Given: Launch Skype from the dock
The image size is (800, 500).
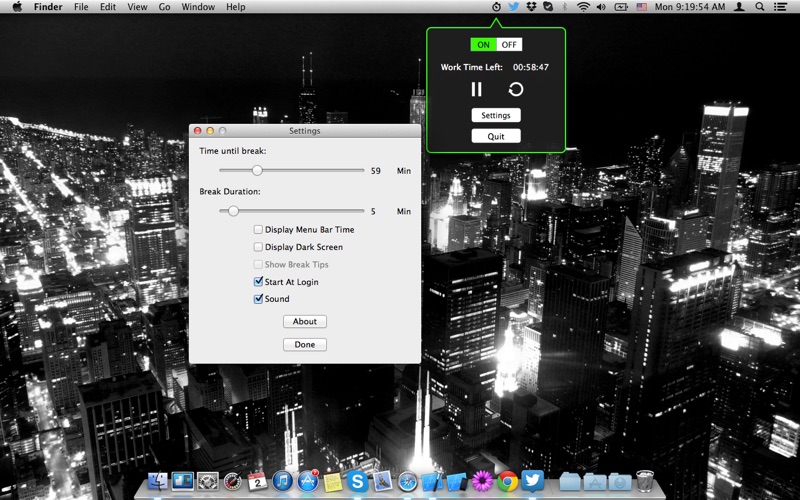Looking at the screenshot, I should pos(357,481).
